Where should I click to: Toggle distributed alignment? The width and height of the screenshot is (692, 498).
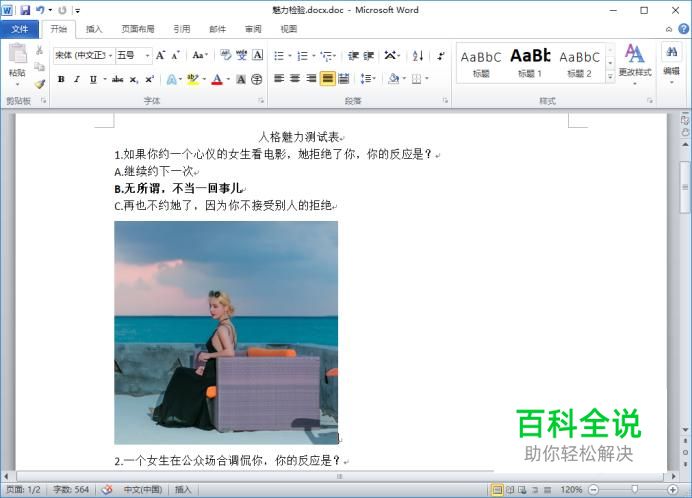point(344,79)
